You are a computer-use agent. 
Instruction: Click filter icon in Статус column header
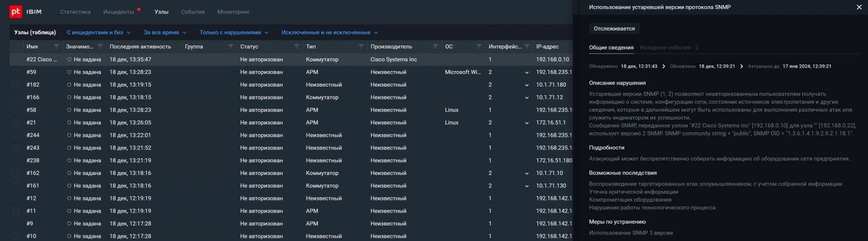[x=297, y=47]
